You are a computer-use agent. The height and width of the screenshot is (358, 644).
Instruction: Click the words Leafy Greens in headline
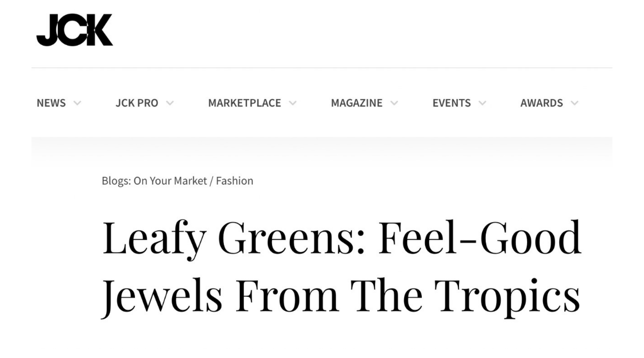(x=233, y=238)
